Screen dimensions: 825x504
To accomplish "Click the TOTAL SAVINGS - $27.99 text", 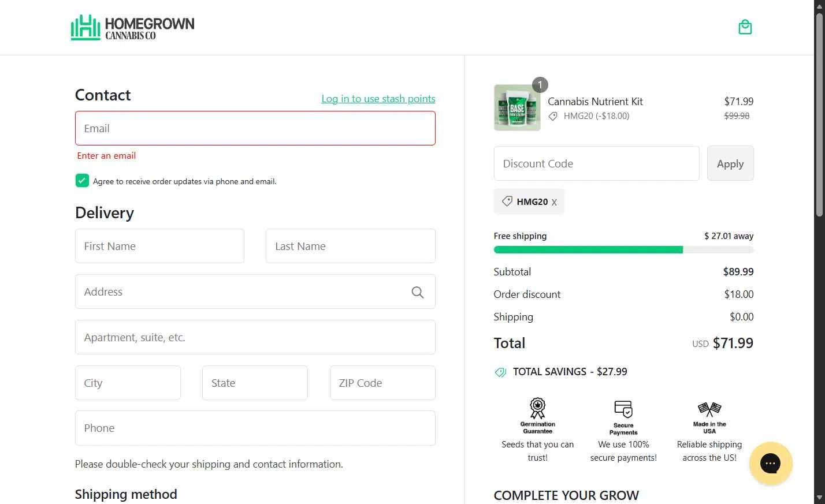I will 570,372.
